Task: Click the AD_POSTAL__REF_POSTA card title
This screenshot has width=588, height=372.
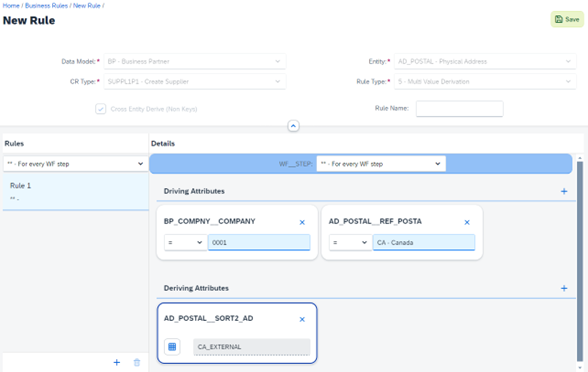Action: coord(375,221)
